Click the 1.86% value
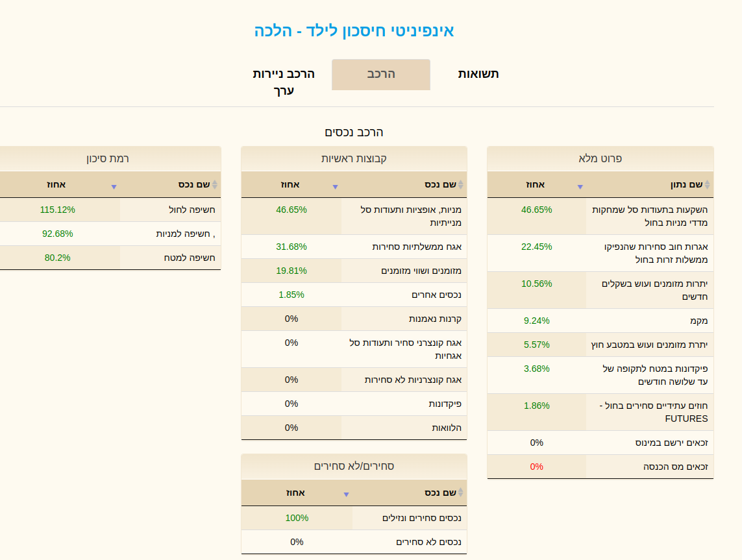The image size is (742, 560). [x=537, y=406]
